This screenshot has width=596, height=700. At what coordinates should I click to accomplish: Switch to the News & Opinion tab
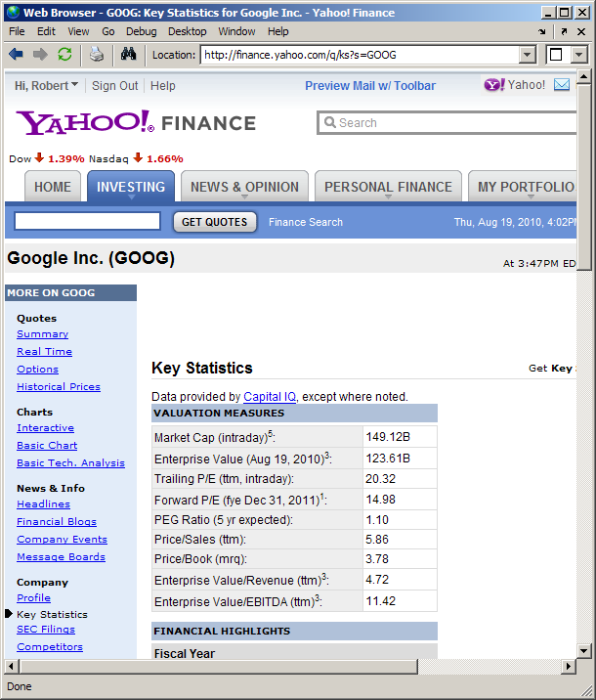(244, 187)
